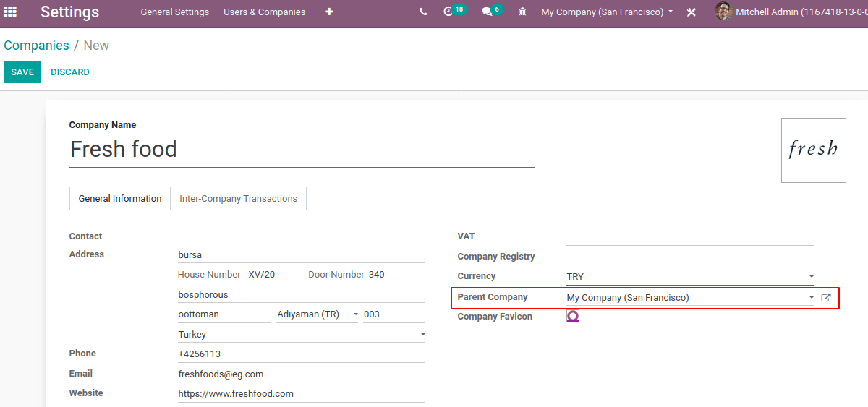Open General Settings menu
This screenshot has width=868, height=407.
pos(175,12)
